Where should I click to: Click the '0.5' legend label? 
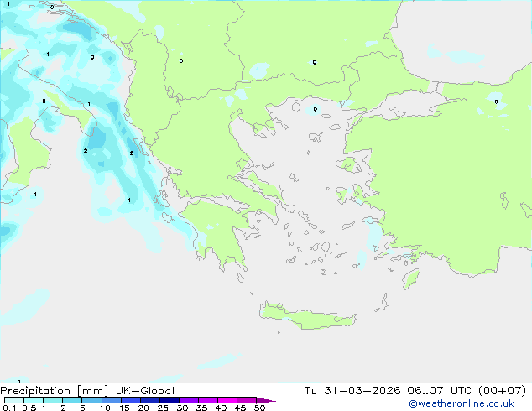pyautogui.click(x=29, y=408)
